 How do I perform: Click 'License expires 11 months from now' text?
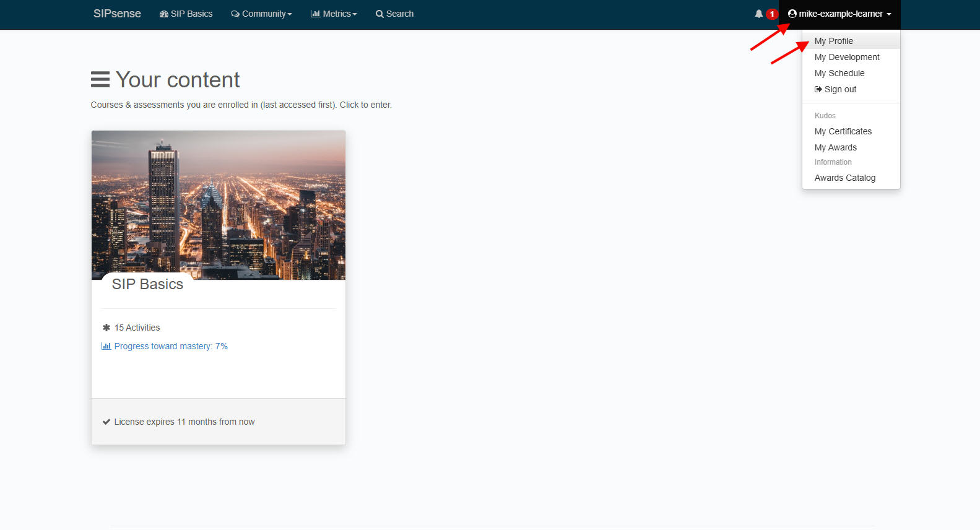184,422
